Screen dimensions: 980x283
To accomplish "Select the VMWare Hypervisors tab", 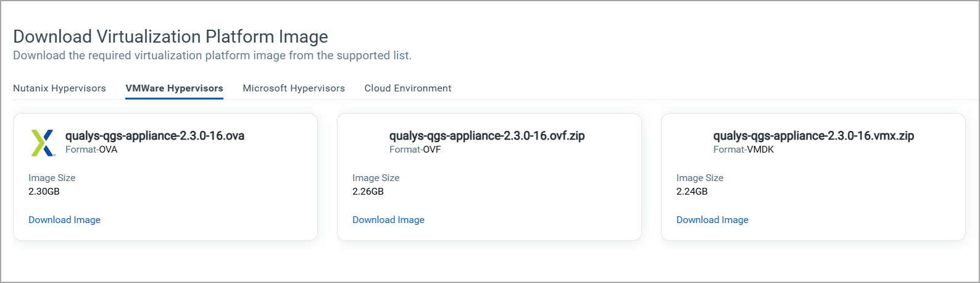I will click(x=174, y=88).
